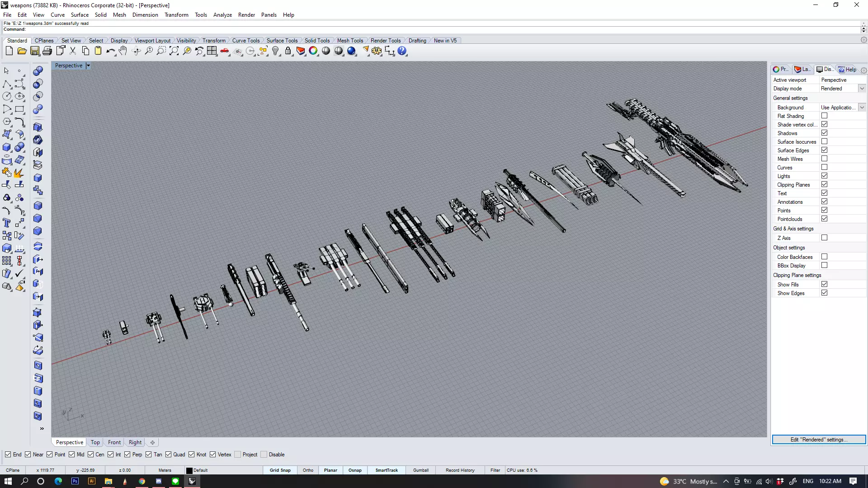Expand the Background setting dropdown
868x488 pixels.
[x=862, y=108]
